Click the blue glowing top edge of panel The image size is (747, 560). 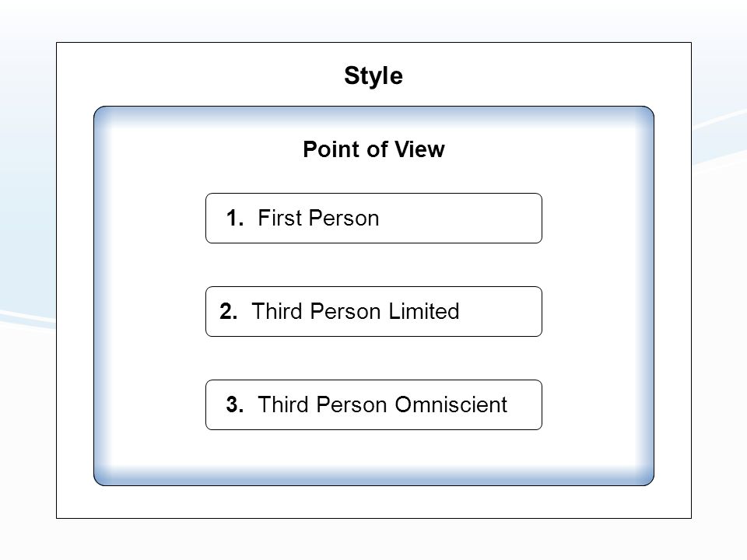point(373,114)
